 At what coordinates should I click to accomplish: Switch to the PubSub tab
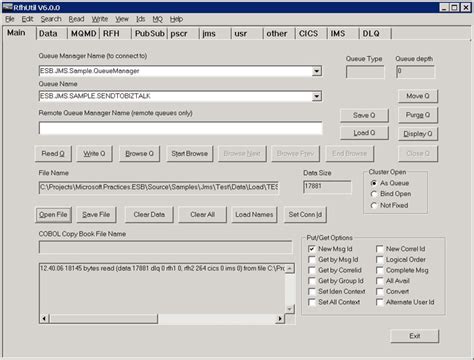coord(150,34)
